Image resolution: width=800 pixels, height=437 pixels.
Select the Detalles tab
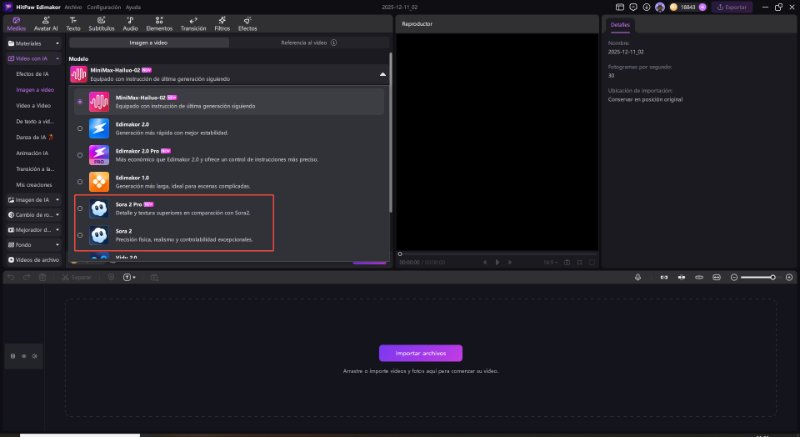[x=620, y=24]
